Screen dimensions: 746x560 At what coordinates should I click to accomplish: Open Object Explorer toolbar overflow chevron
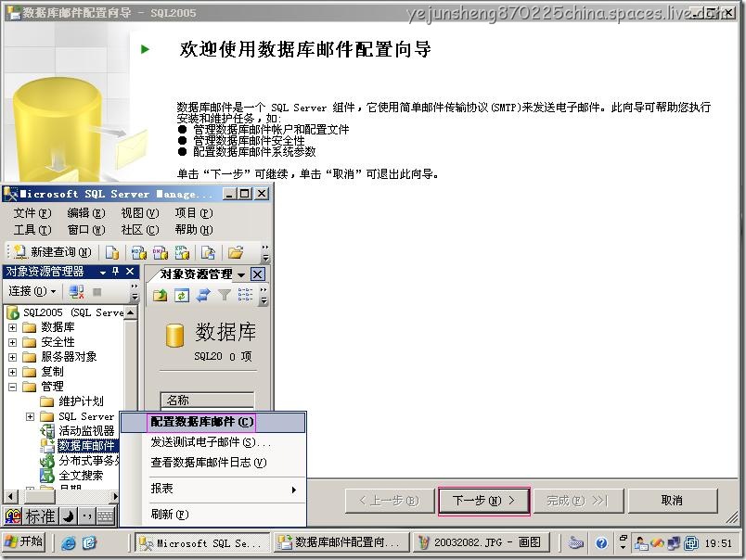135,292
